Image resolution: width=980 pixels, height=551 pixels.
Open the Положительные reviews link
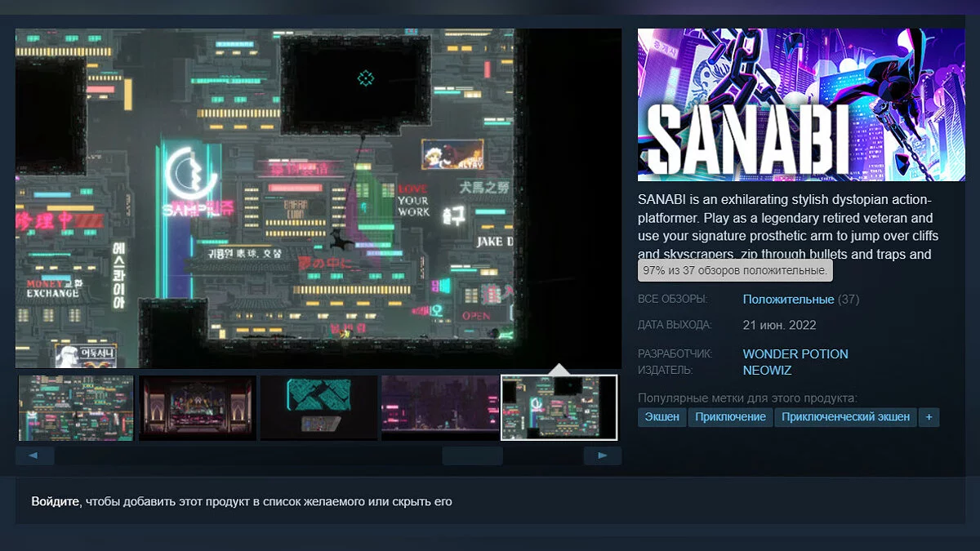click(788, 300)
